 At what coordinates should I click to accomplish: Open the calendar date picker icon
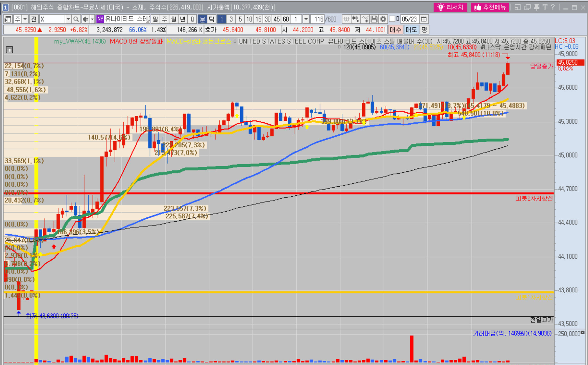point(424,19)
